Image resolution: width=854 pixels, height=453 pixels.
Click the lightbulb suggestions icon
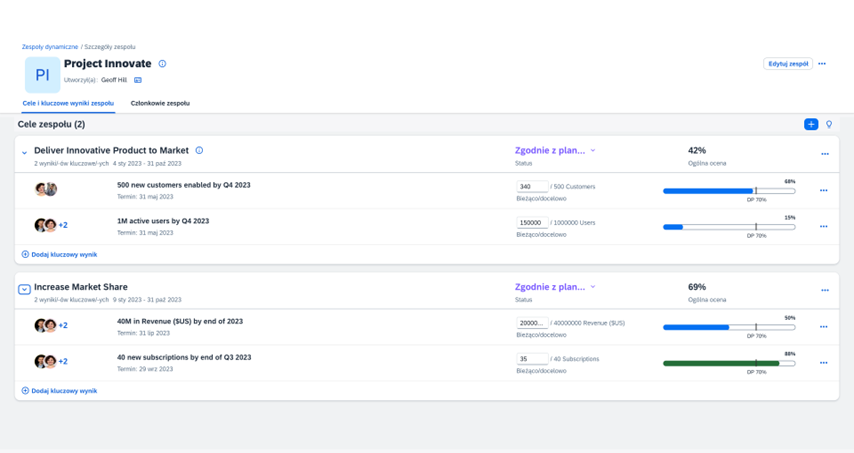829,124
